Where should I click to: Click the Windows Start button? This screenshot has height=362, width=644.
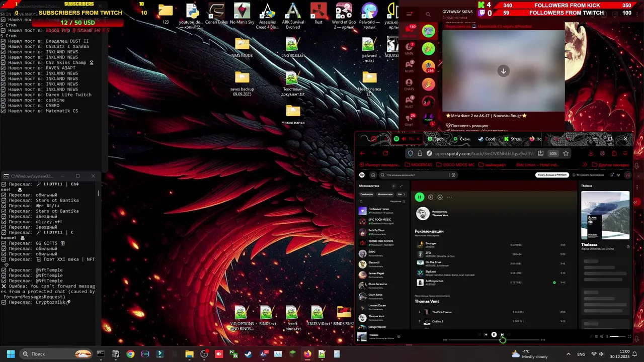click(11, 354)
